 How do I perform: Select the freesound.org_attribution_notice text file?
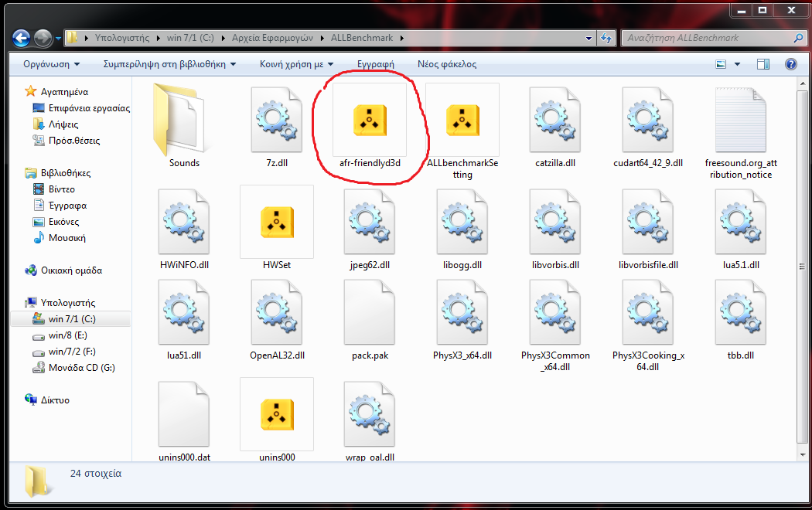[x=741, y=120]
